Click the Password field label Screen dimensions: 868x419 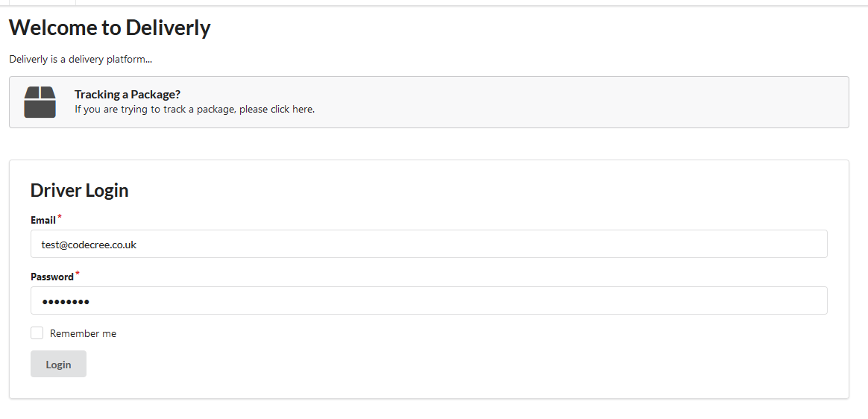click(x=51, y=277)
